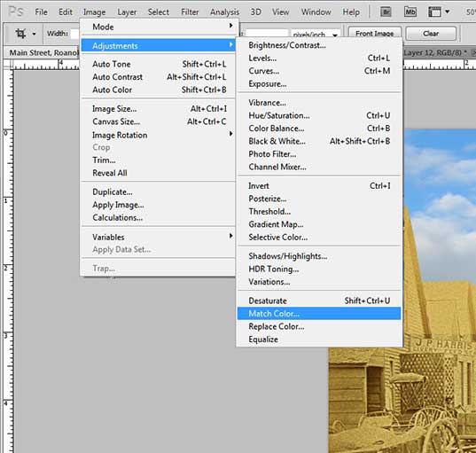476x453 pixels.
Task: Choose Invert adjustment
Action: pos(319,185)
